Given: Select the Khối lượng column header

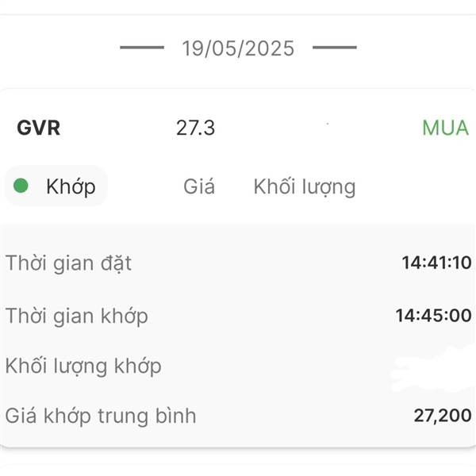Looking at the screenshot, I should (x=305, y=187).
